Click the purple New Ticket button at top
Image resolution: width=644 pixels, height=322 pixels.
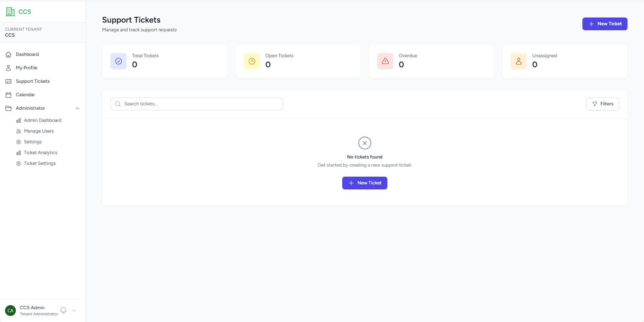coord(604,24)
